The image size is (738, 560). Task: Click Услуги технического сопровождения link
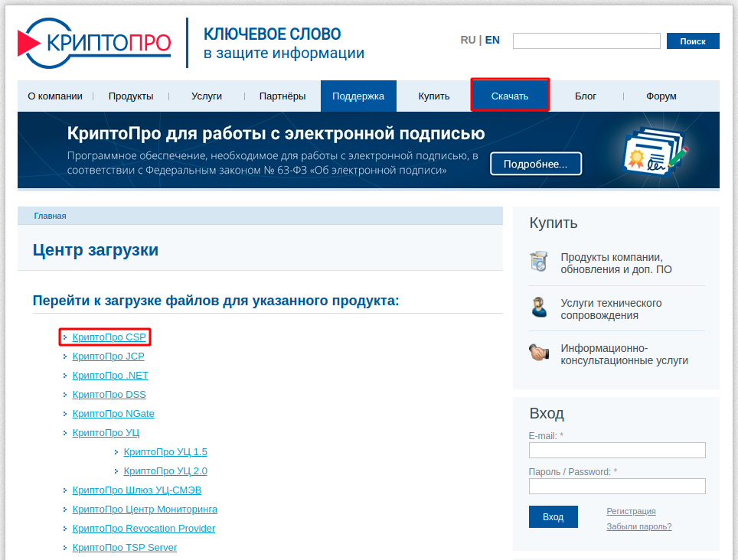611,309
